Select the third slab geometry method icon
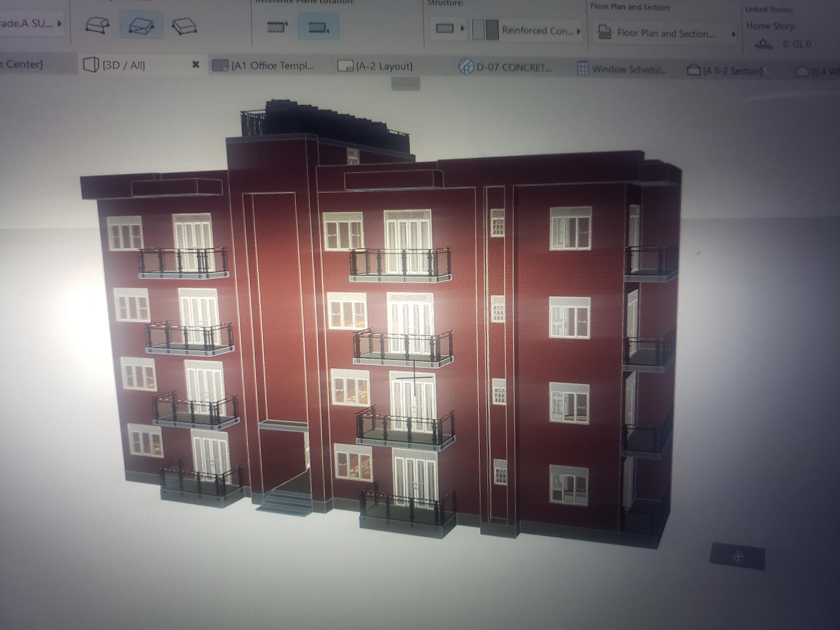840x630 pixels. 184,27
